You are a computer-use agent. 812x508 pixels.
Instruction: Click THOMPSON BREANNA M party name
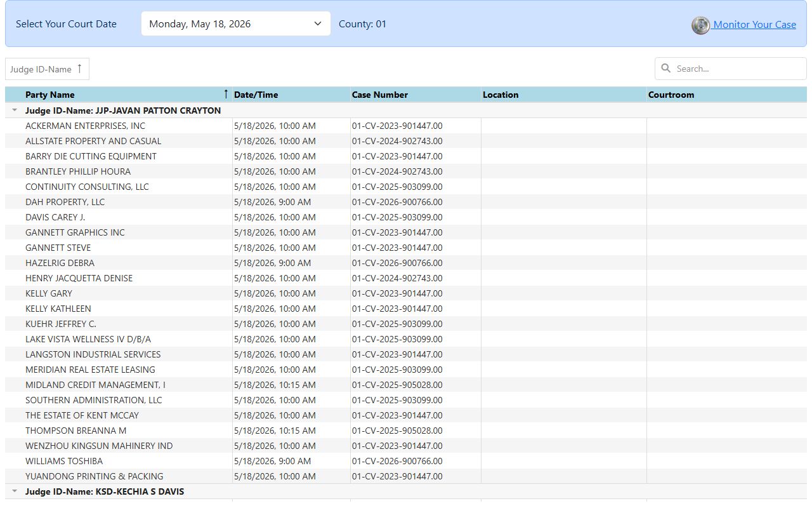coord(76,431)
